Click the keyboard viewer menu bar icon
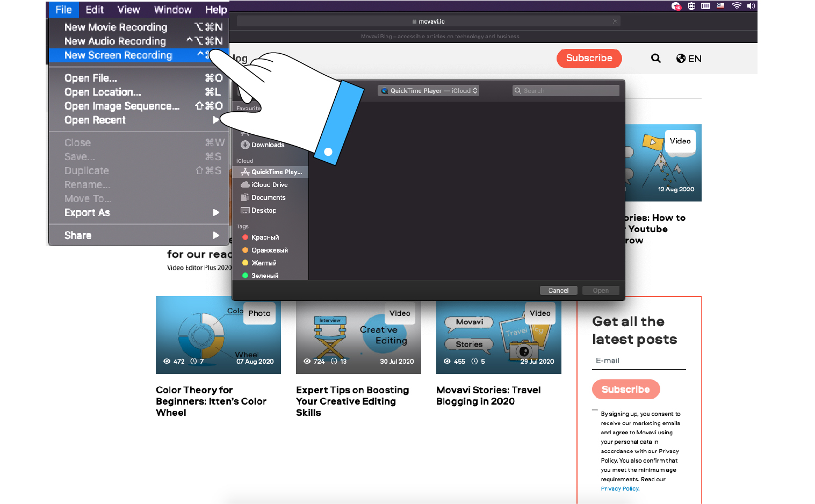The width and height of the screenshot is (815, 504). (706, 6)
